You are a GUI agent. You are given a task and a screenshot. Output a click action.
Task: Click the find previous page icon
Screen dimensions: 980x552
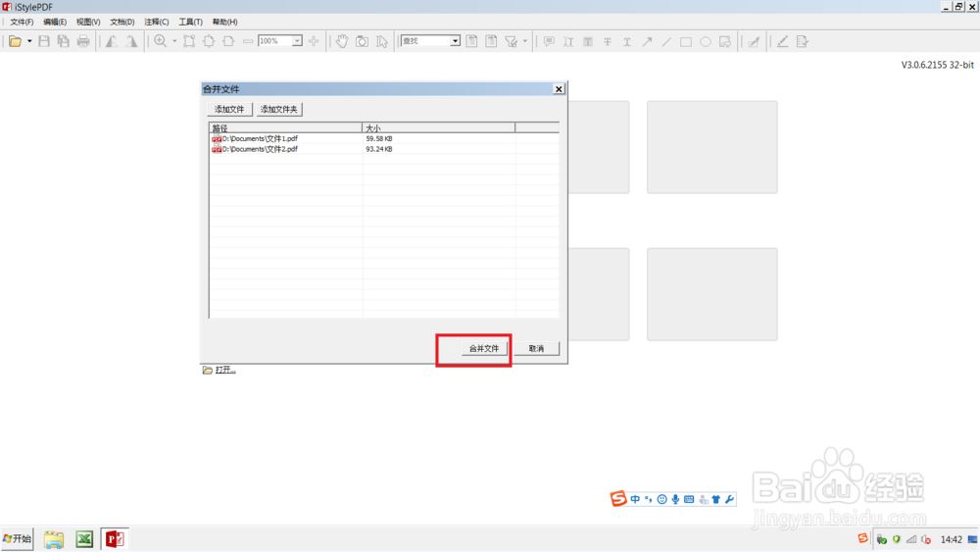pos(472,41)
